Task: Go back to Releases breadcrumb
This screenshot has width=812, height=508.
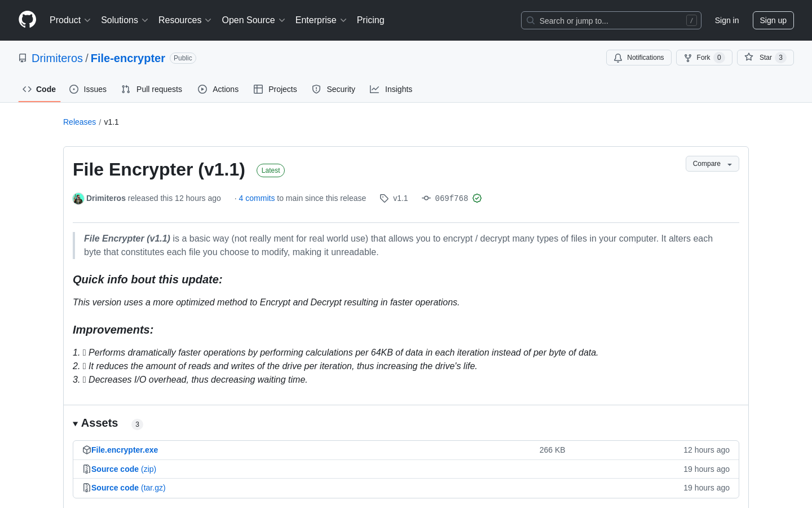Action: [x=80, y=122]
